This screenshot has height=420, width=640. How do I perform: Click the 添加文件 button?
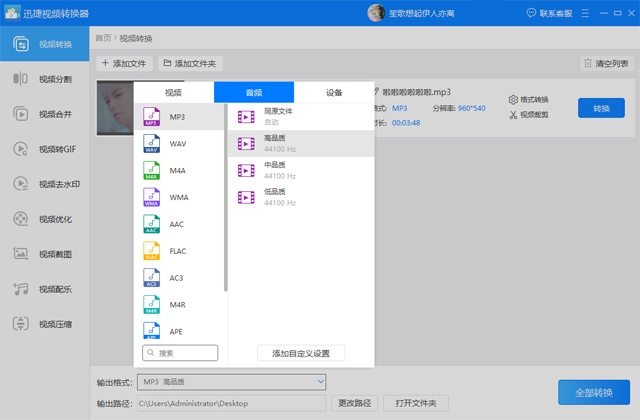tap(124, 63)
